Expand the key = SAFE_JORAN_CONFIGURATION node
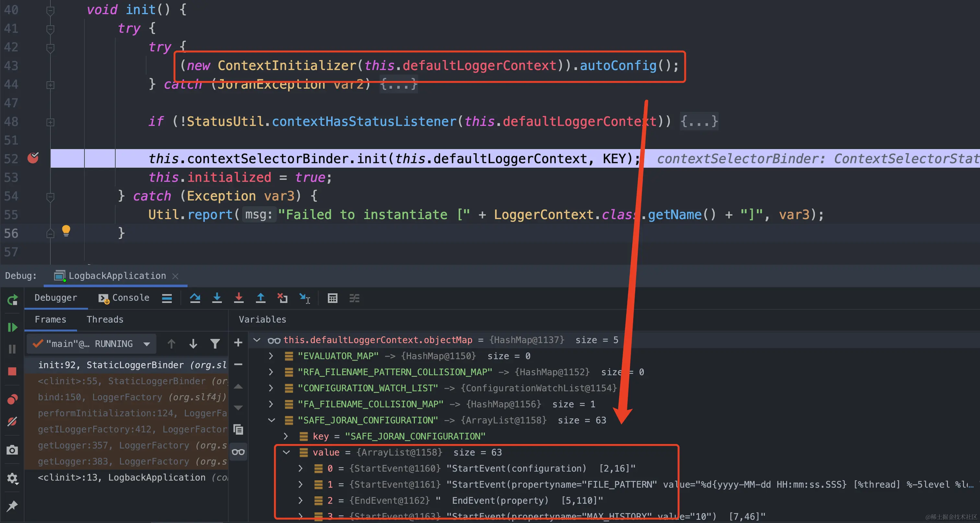980x523 pixels. [286, 436]
